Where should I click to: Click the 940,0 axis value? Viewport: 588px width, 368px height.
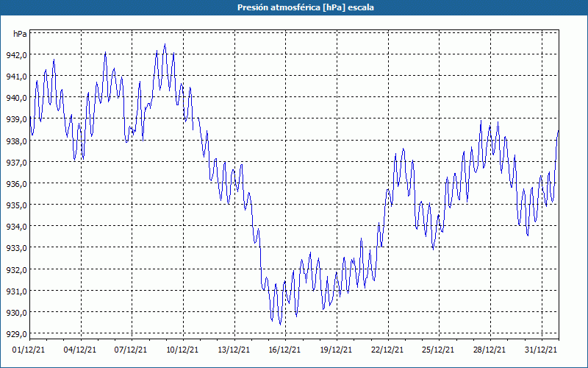tap(16, 98)
